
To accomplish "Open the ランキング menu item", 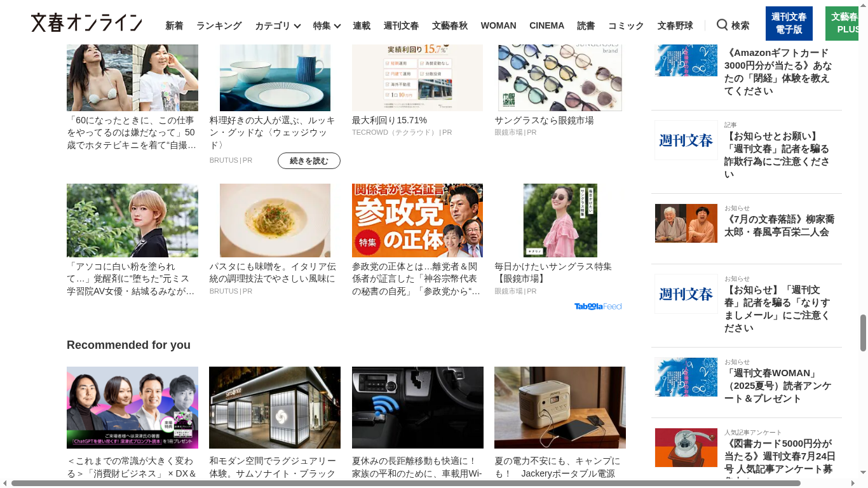I will tap(219, 25).
